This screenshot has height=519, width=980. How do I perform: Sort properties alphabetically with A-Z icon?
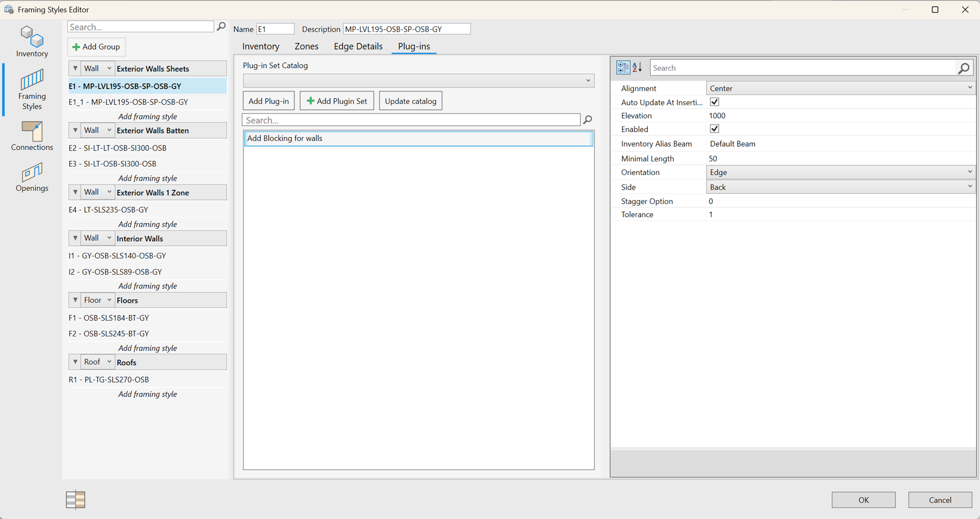tap(637, 68)
